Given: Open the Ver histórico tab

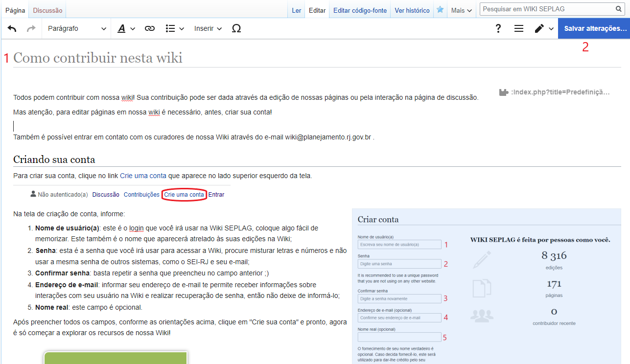Looking at the screenshot, I should [412, 10].
